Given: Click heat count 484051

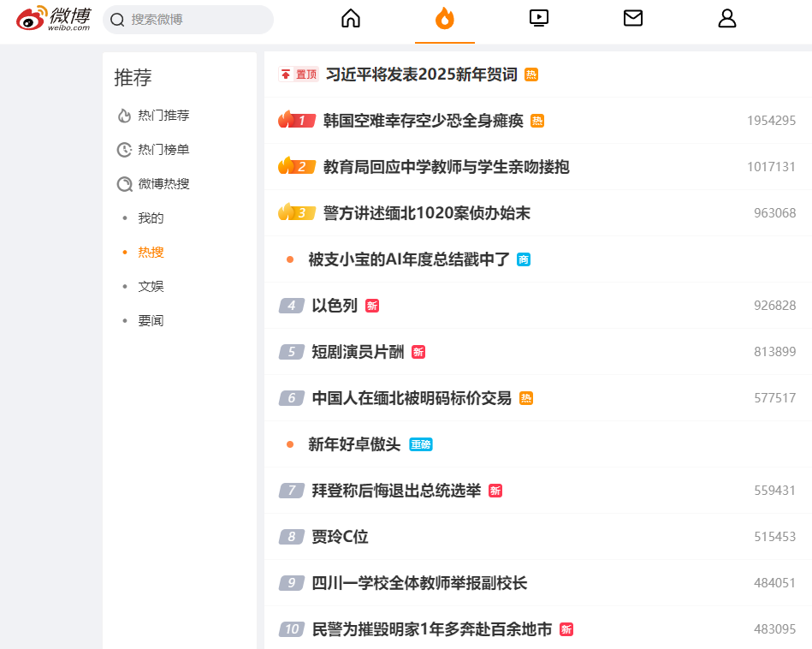Looking at the screenshot, I should pos(774,583).
